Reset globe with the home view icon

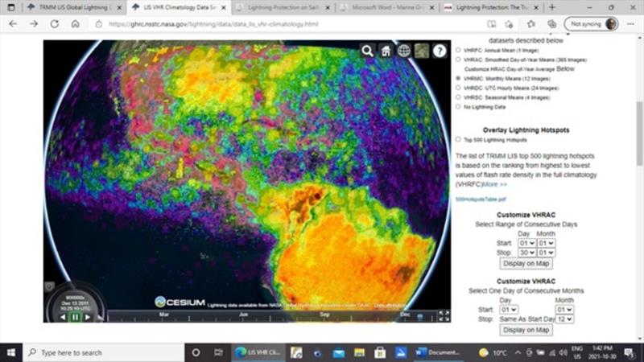pos(386,51)
